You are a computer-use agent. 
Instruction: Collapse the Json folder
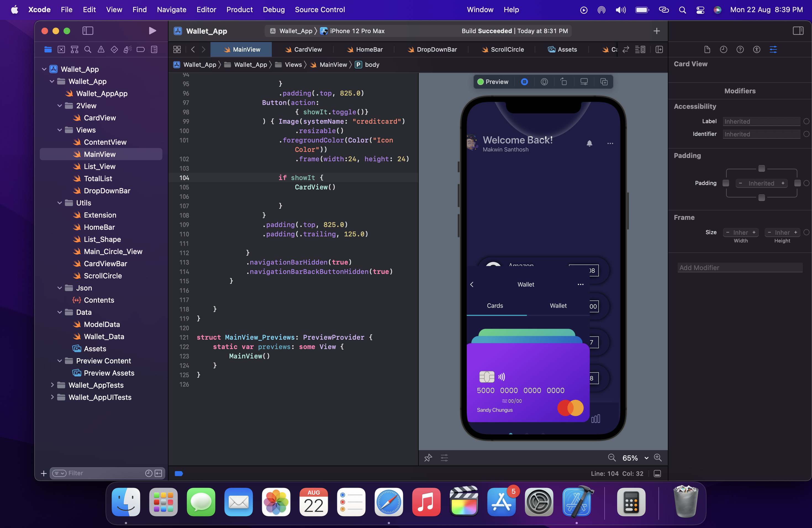click(x=59, y=288)
